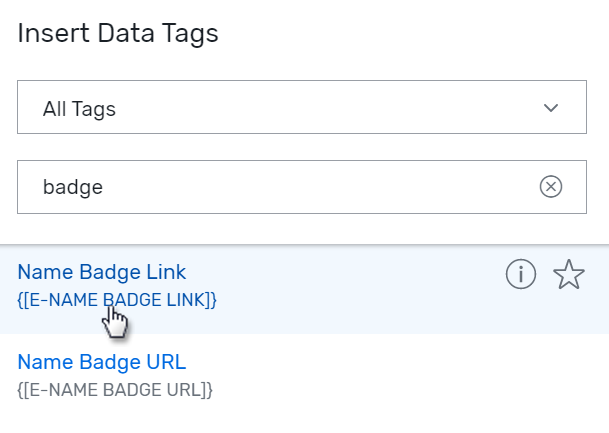Click the star icon on Name Badge Link
This screenshot has height=433, width=609.
tap(568, 274)
